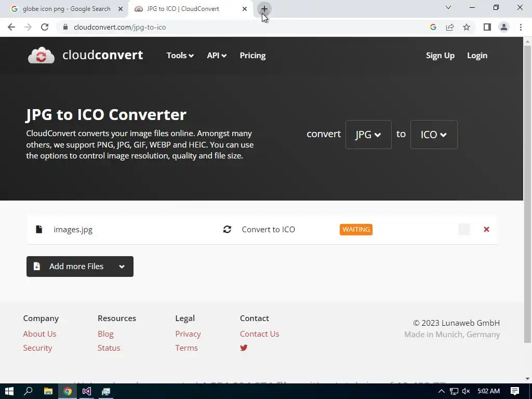Open Windows Start menu
The width and height of the screenshot is (532, 399).
point(9,391)
